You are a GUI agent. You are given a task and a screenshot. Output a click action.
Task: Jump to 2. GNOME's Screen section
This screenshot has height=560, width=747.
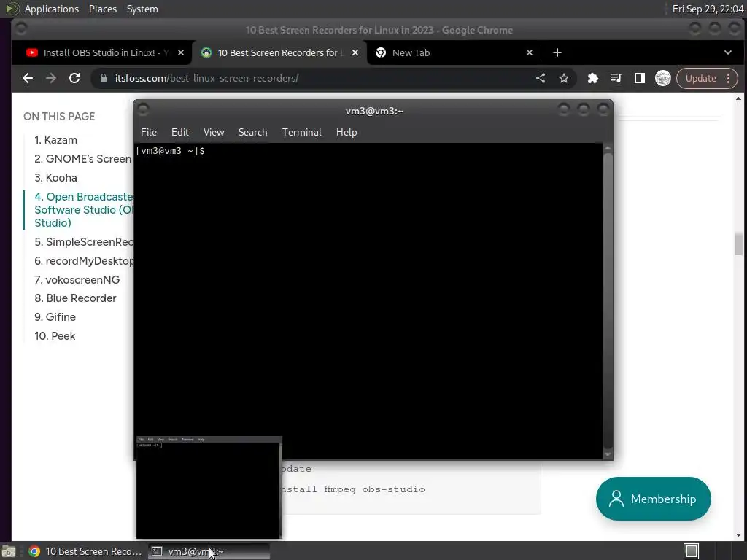[83, 159]
